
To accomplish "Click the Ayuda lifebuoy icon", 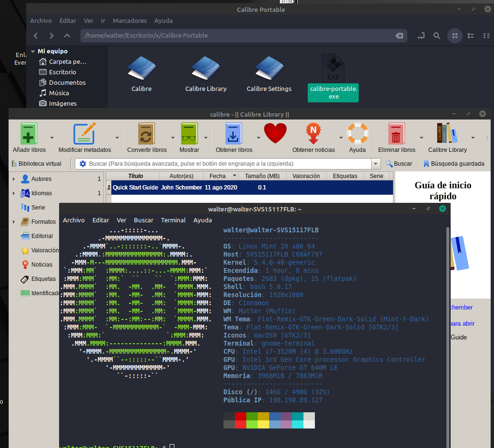I will pyautogui.click(x=357, y=134).
